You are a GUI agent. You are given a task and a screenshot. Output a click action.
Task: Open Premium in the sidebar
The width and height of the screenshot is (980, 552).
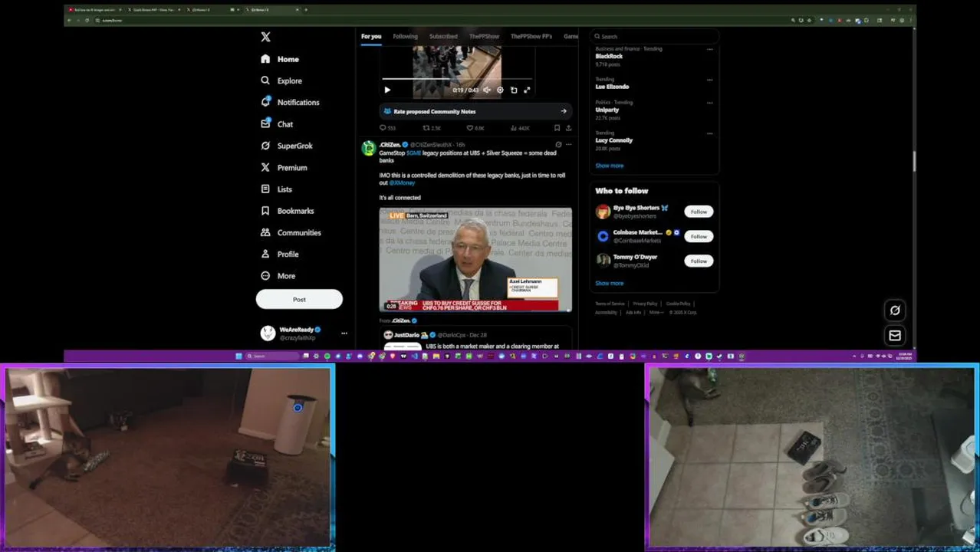pyautogui.click(x=284, y=167)
